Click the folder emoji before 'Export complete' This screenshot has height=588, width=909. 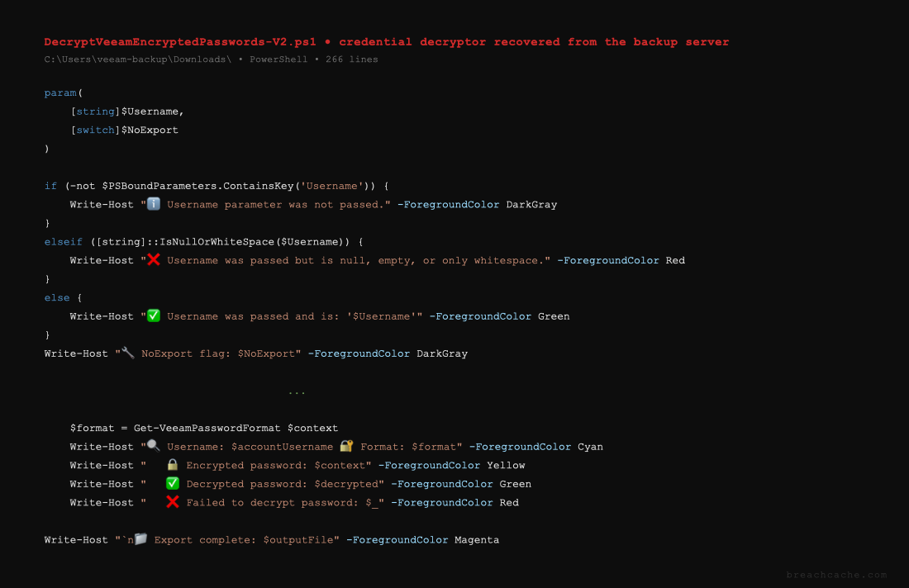coord(140,539)
